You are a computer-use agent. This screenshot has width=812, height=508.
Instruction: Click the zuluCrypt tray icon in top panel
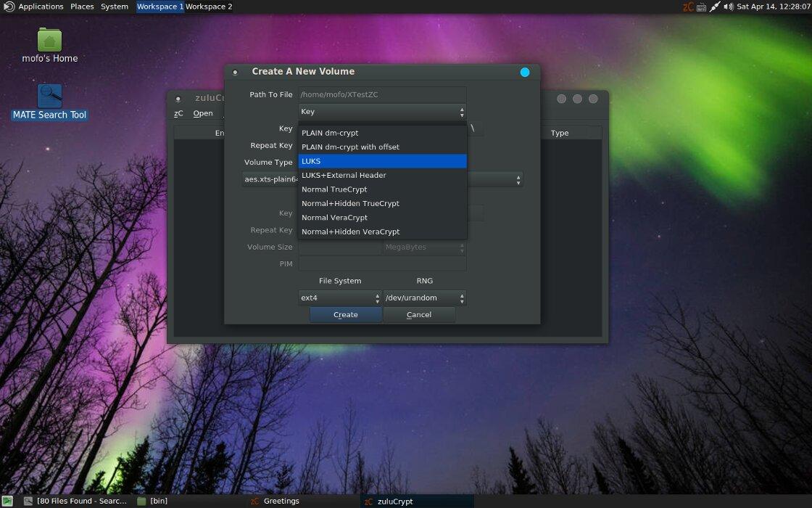click(688, 7)
